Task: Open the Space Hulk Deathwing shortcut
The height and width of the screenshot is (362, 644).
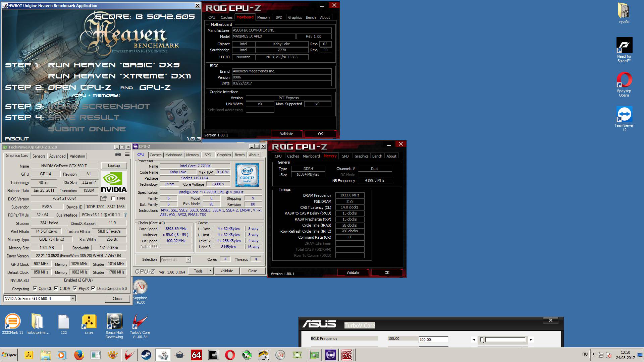Action: tap(114, 326)
